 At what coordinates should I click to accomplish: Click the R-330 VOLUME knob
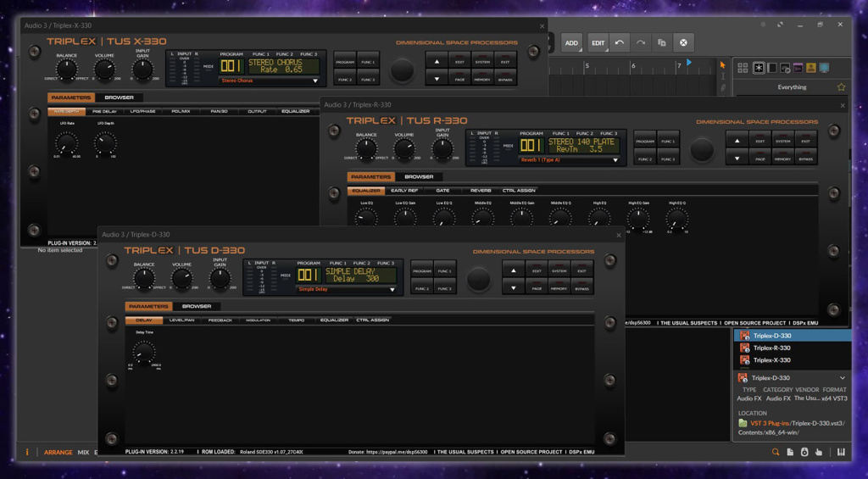[404, 148]
